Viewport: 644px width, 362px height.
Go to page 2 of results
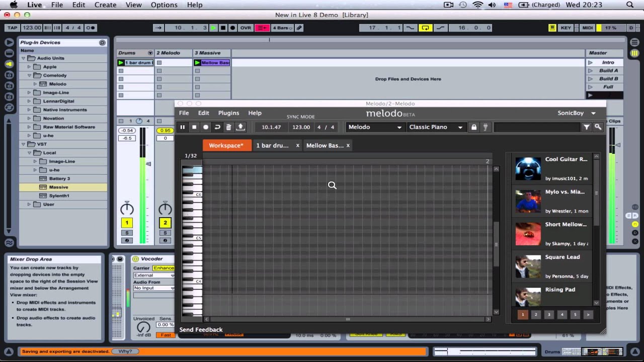536,315
